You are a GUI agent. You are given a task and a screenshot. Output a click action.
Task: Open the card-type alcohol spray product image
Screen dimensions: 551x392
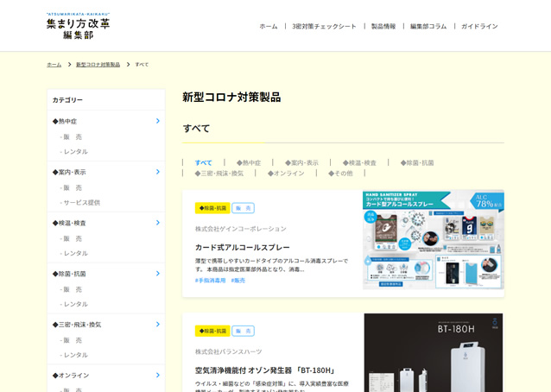pos(434,240)
